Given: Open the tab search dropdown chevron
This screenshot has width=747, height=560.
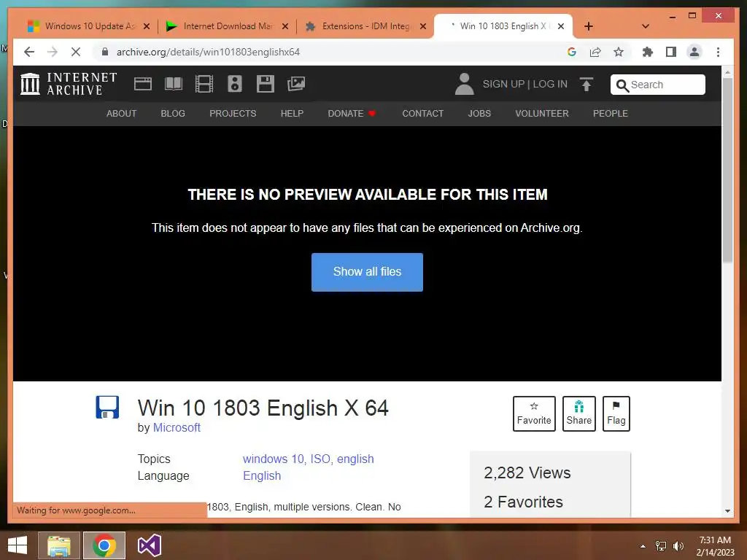Looking at the screenshot, I should (x=646, y=26).
